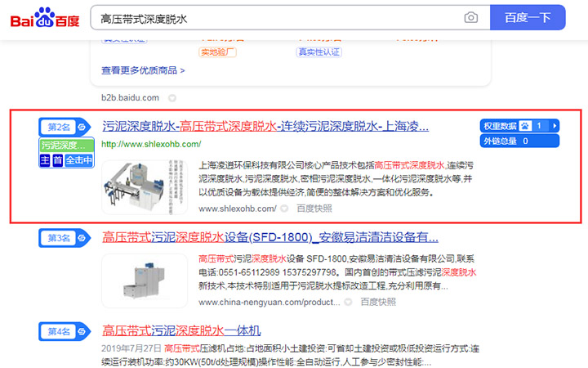Open 百度快照 for shlexohb result

tap(314, 209)
